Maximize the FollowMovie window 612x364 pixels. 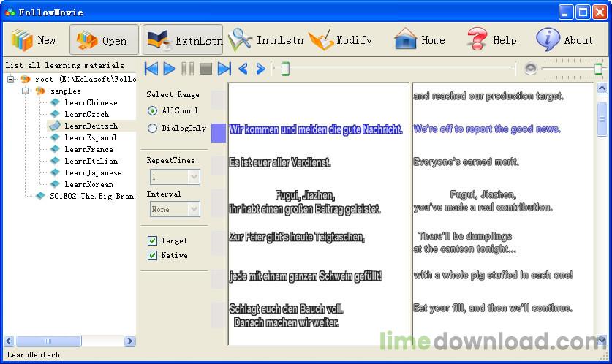[583, 12]
